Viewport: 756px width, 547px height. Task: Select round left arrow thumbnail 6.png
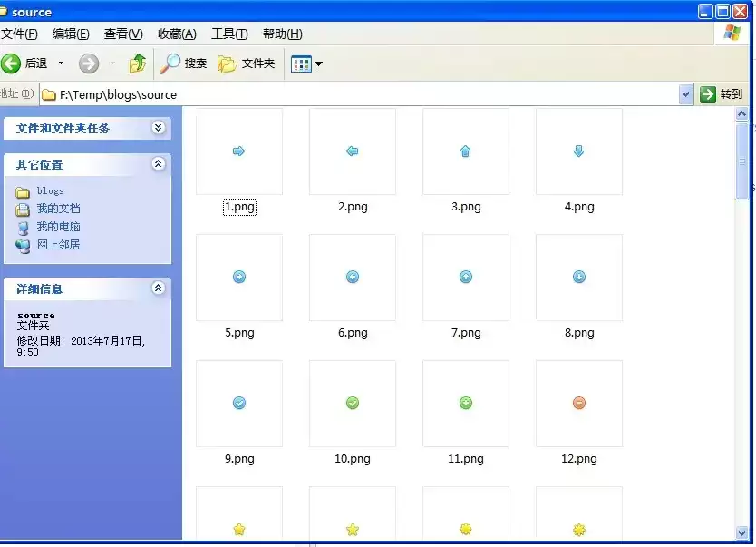pos(353,278)
